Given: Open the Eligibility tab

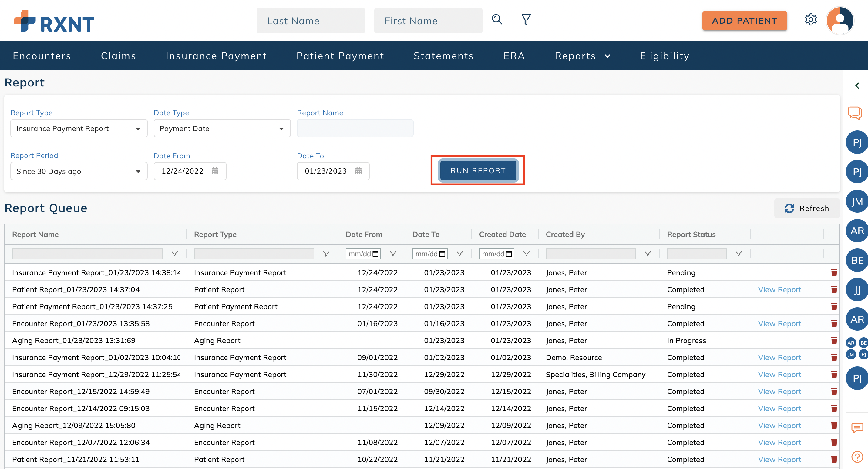Looking at the screenshot, I should [664, 56].
